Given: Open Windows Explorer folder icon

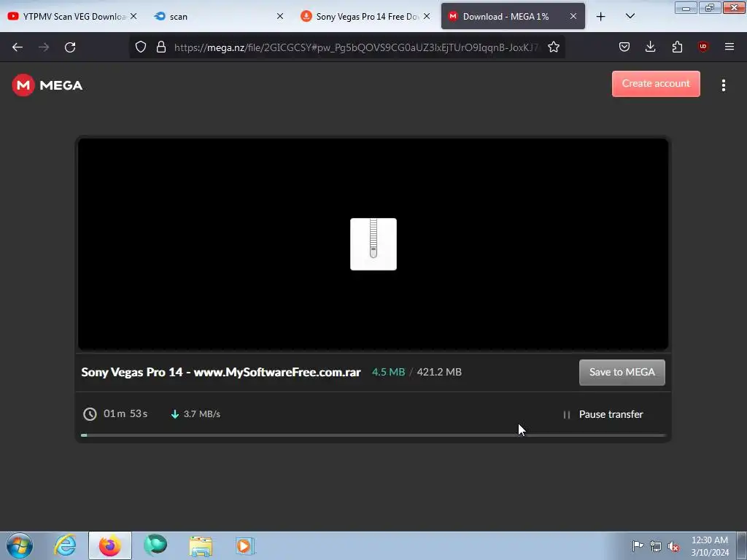Looking at the screenshot, I should 201,545.
